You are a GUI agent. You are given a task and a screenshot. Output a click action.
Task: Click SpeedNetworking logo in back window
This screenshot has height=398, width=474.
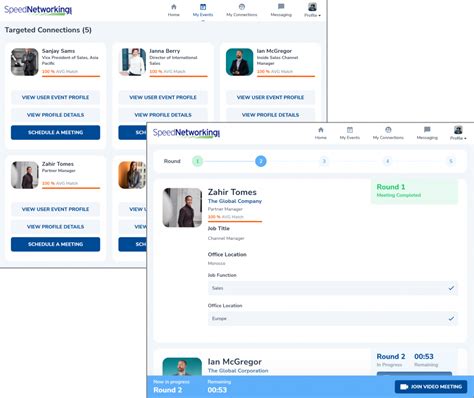(38, 10)
